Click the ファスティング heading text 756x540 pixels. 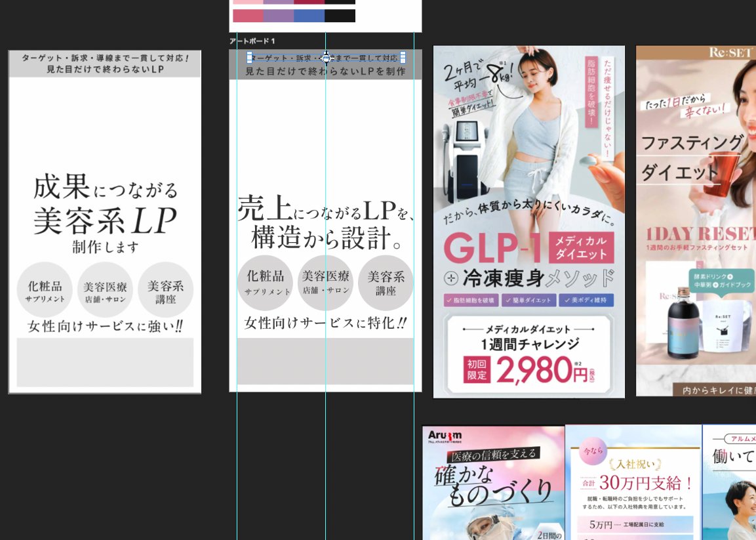(x=693, y=143)
